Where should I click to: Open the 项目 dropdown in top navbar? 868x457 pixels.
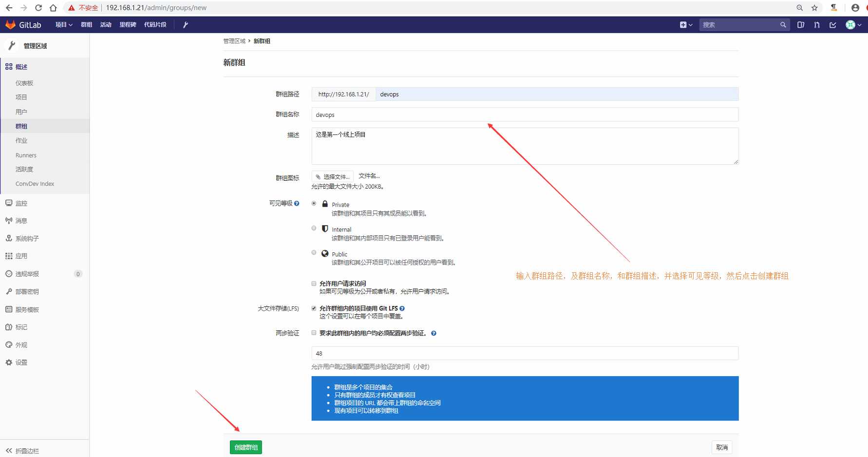pyautogui.click(x=64, y=25)
